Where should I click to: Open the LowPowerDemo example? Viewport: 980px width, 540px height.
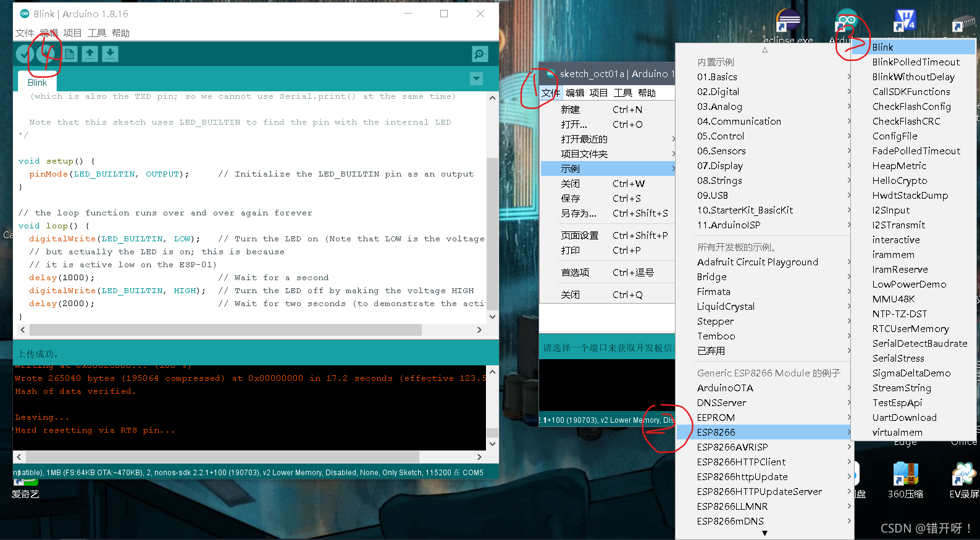point(914,284)
